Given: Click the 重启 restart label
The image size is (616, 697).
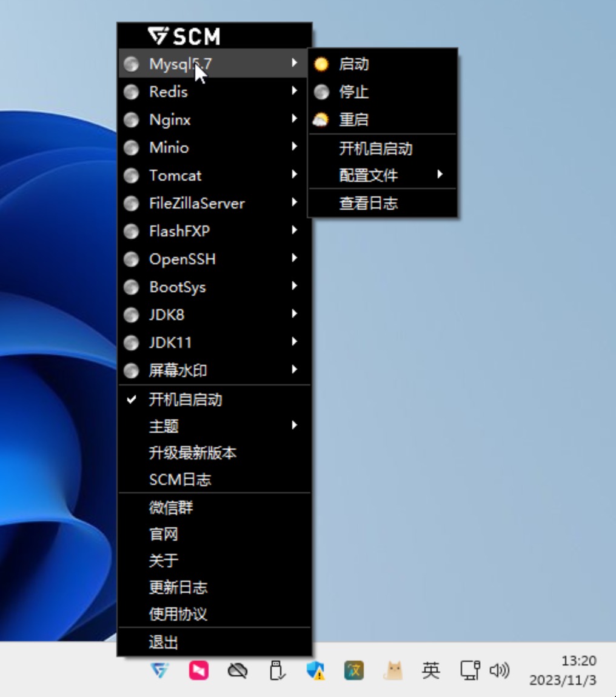Looking at the screenshot, I should coord(353,119).
